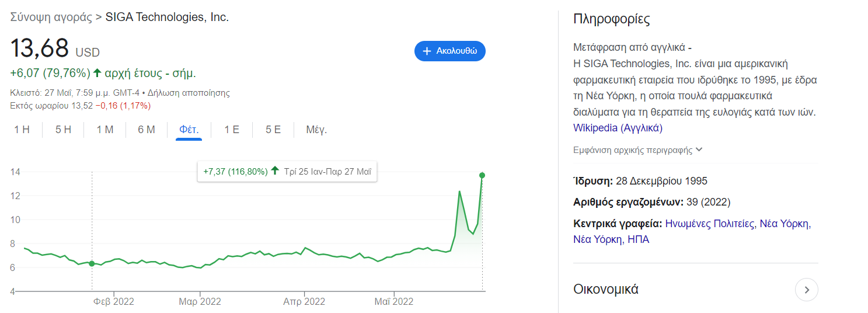This screenshot has width=868, height=313.
Task: Select the Μέγ. maximum range tab
Action: (x=316, y=130)
